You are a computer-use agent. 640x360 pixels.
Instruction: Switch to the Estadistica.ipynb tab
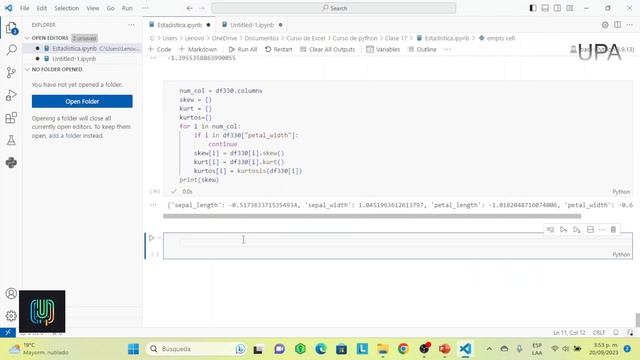(180, 25)
